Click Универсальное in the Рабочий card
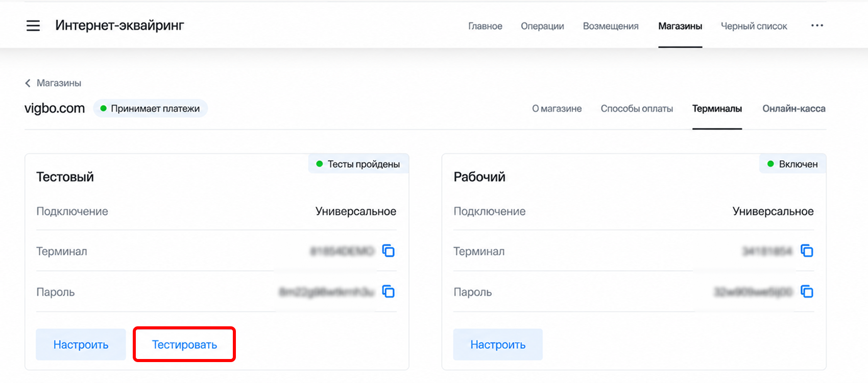This screenshot has height=383, width=868. [773, 211]
